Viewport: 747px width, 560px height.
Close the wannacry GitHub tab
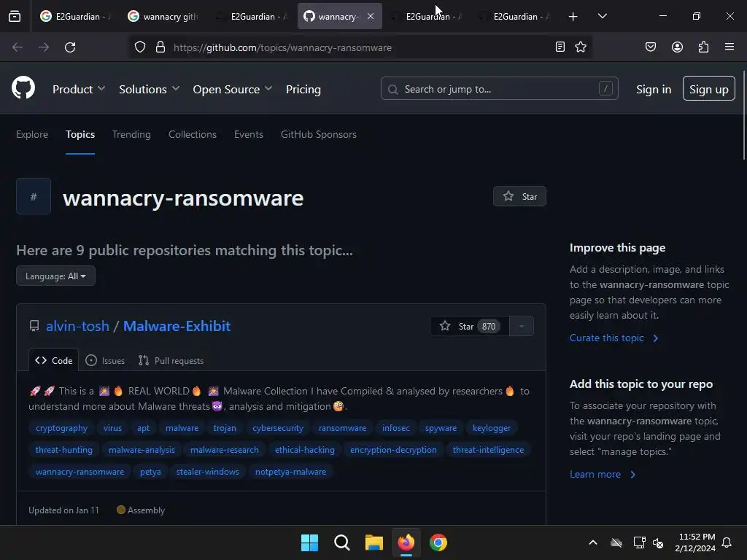coord(370,16)
